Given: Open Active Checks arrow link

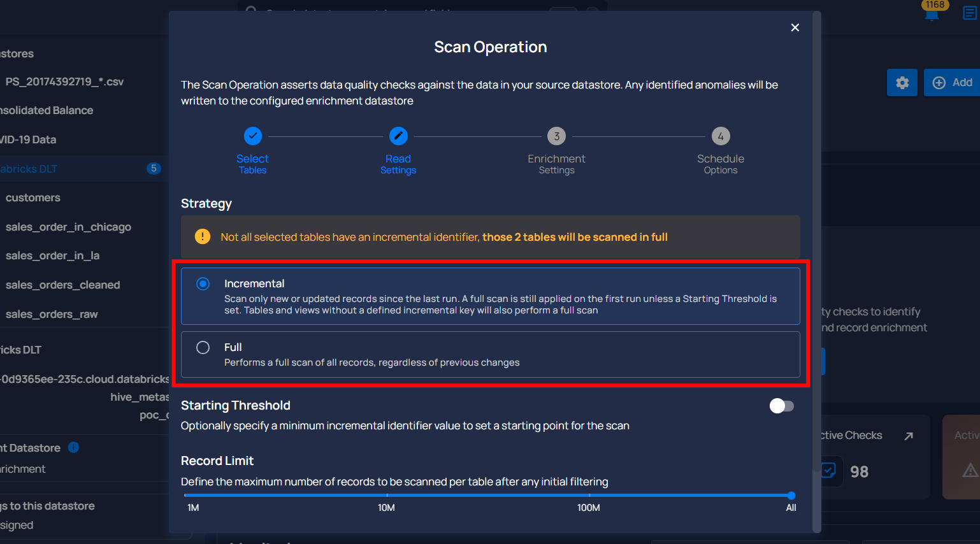Looking at the screenshot, I should [909, 436].
